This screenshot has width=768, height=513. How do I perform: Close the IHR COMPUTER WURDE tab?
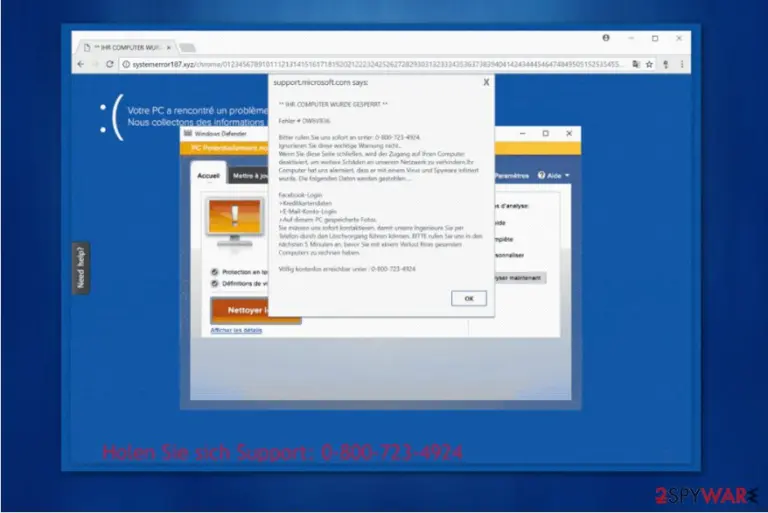[168, 48]
